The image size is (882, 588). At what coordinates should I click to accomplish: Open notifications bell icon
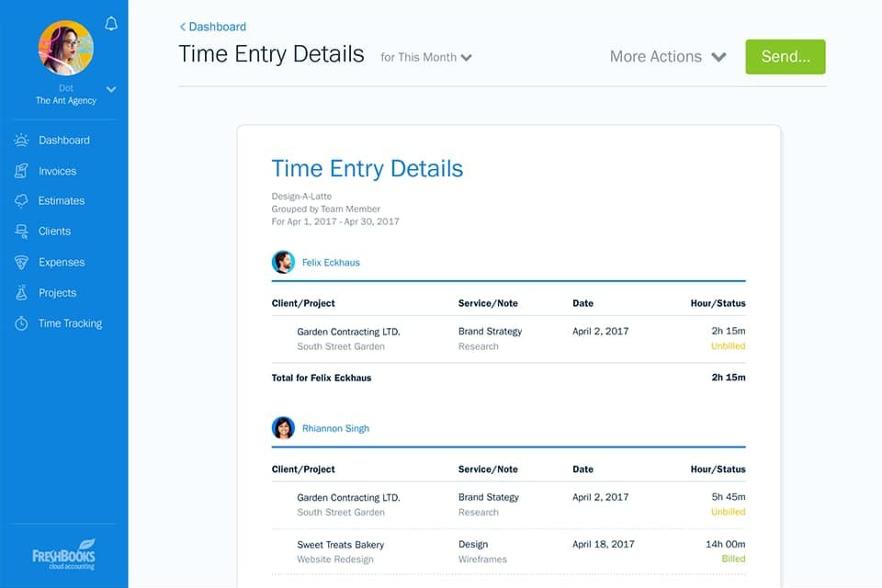click(111, 23)
